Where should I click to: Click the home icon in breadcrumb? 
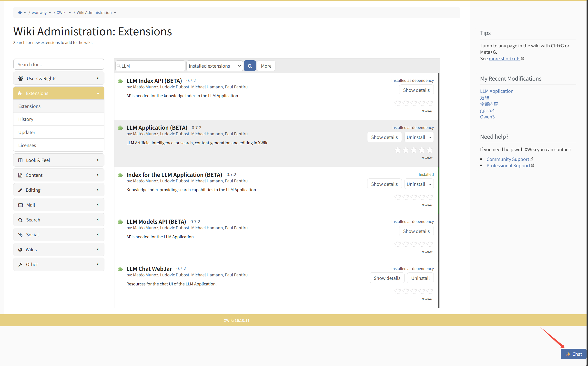click(x=20, y=12)
